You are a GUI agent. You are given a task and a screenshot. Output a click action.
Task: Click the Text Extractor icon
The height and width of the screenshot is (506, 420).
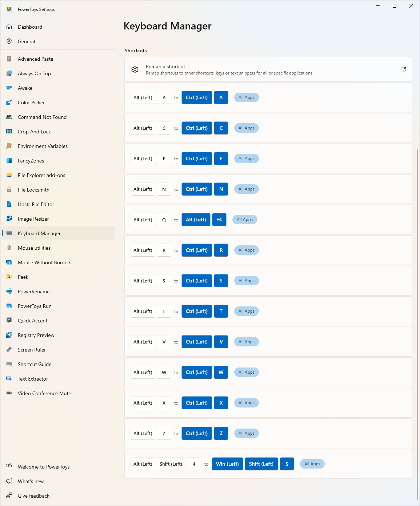click(9, 379)
